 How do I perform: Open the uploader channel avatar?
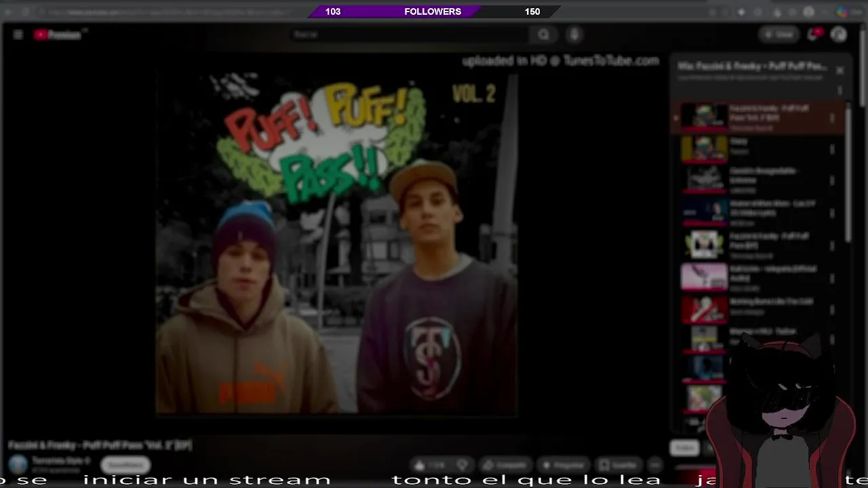click(18, 464)
